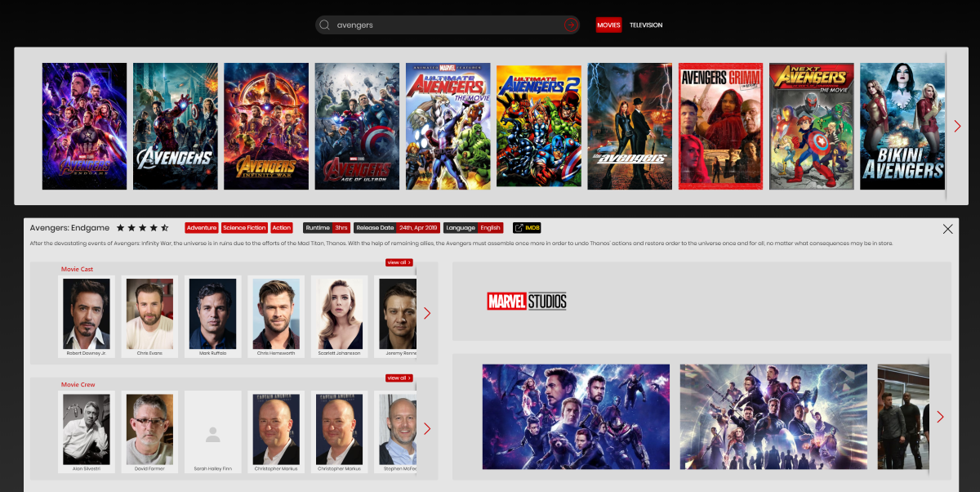
Task: Show next movie still with red chevron
Action: tap(940, 417)
